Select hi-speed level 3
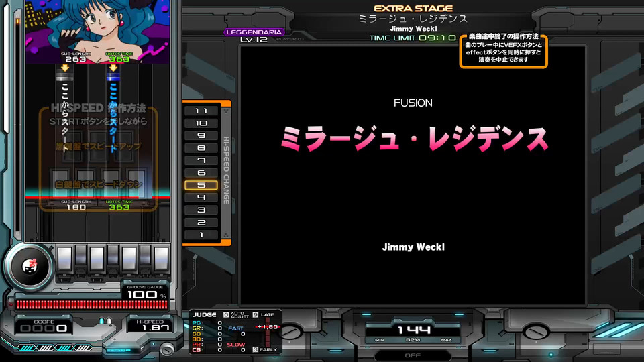This screenshot has width=644, height=362. coord(201,210)
